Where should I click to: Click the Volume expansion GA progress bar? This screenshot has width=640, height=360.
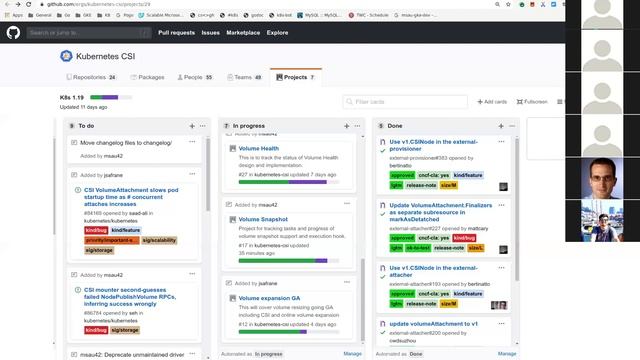(289, 332)
